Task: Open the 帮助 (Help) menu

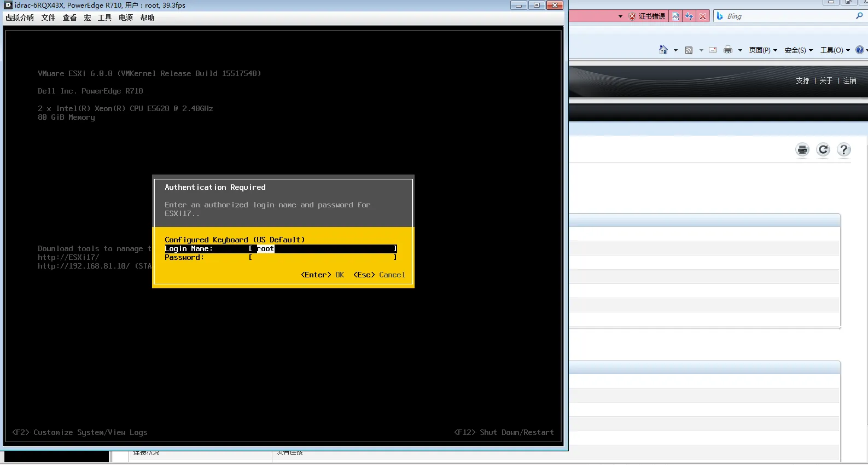Action: tap(147, 18)
